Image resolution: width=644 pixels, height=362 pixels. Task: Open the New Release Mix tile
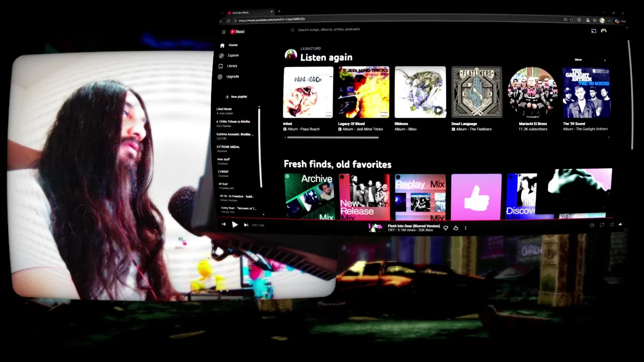(x=364, y=197)
